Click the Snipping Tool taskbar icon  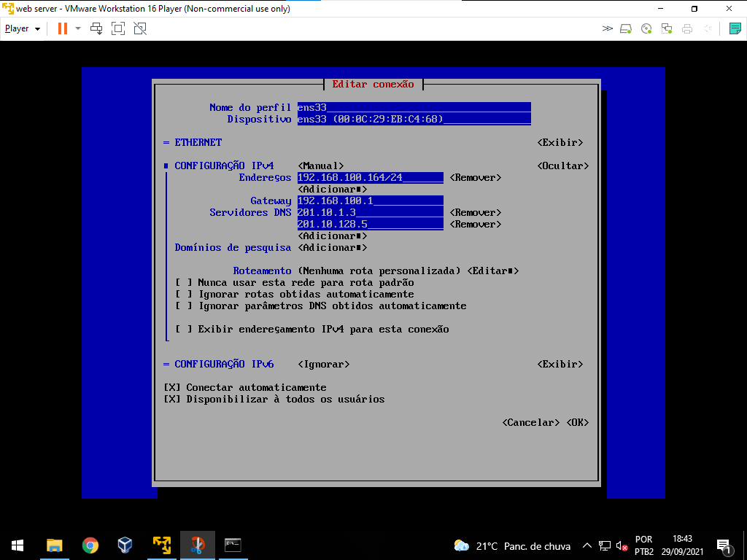click(197, 545)
